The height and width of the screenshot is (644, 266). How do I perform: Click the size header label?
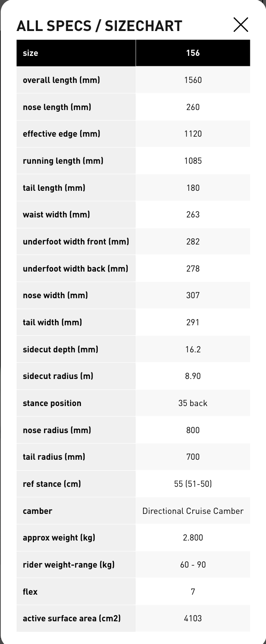click(x=31, y=53)
